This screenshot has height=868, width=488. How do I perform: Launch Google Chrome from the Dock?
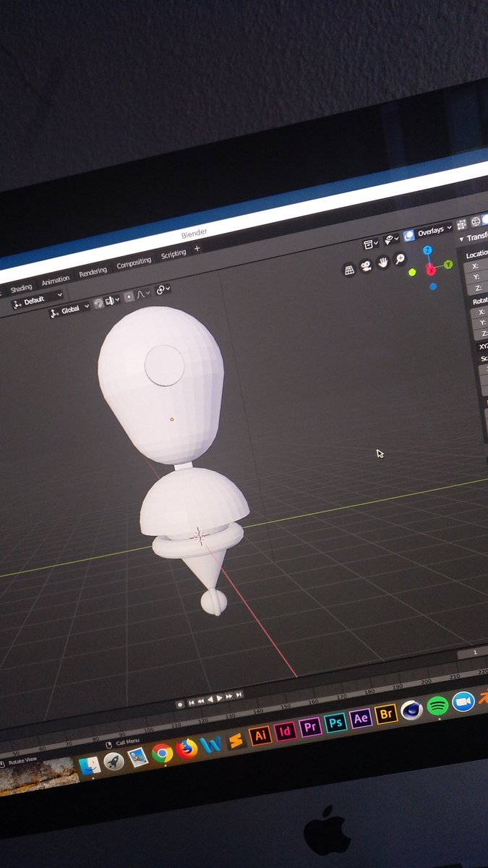[x=162, y=752]
